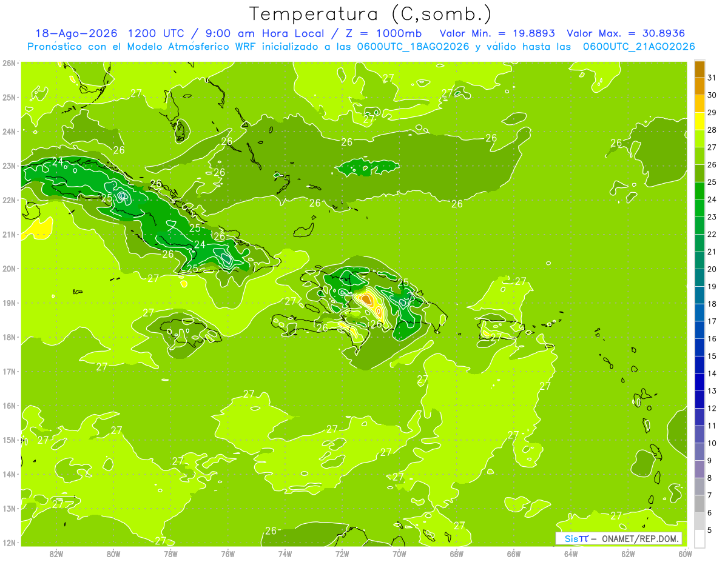Click the legend scale number 31

click(x=712, y=78)
